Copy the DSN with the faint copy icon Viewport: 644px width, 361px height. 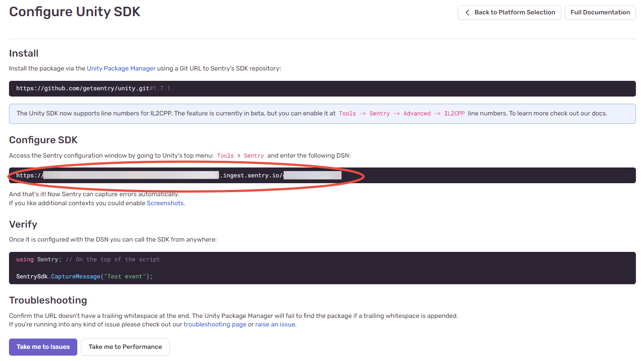click(x=627, y=176)
